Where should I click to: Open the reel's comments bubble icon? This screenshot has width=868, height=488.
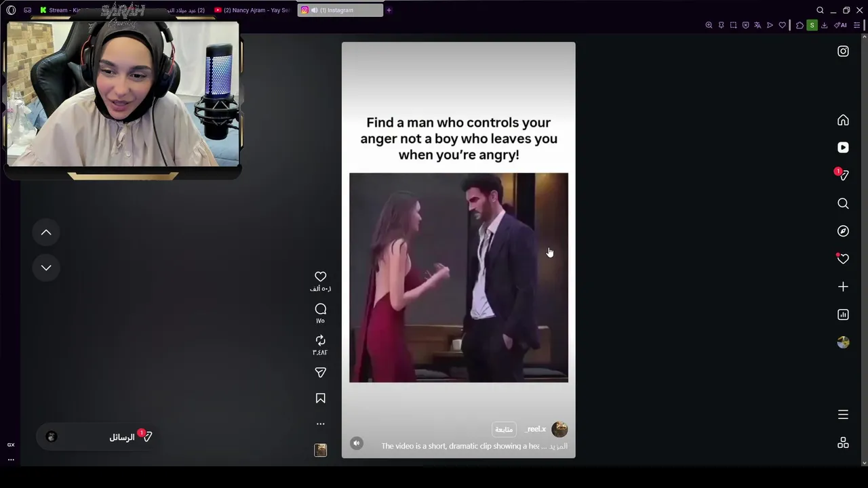coord(321,309)
